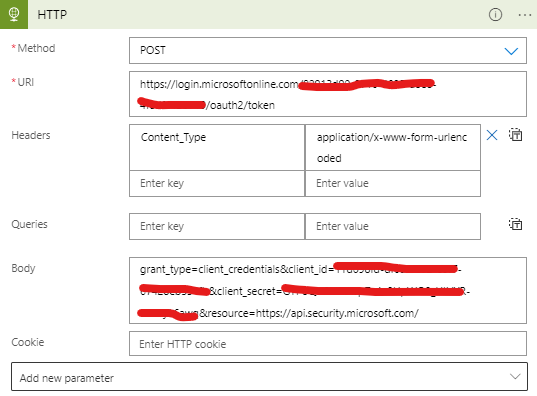This screenshot has height=396, width=537.
Task: Click the Headers field label
Action: click(31, 135)
